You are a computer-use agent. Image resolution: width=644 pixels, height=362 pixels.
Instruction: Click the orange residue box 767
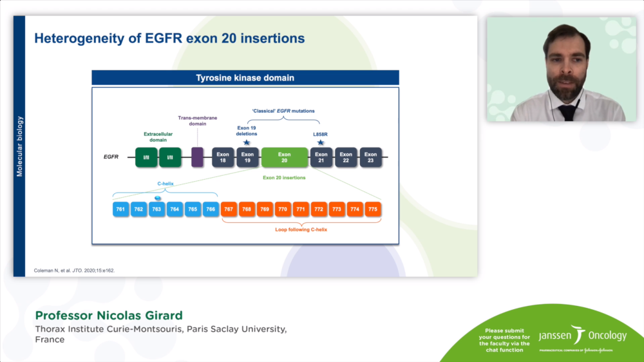pyautogui.click(x=229, y=209)
